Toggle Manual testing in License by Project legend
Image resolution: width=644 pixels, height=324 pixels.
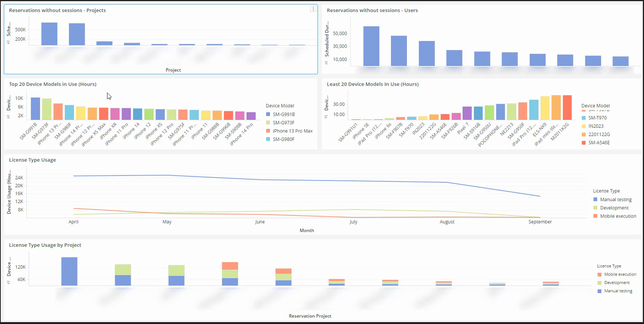tap(618, 291)
